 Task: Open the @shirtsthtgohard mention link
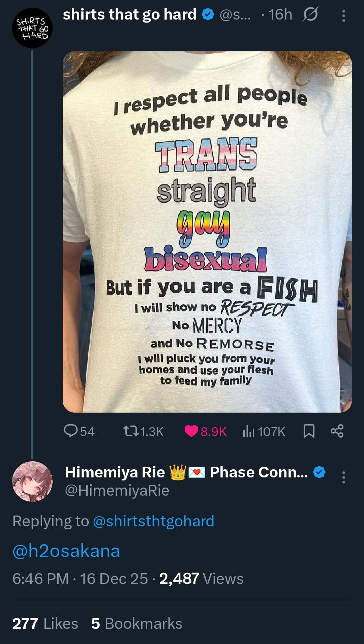pyautogui.click(x=153, y=521)
